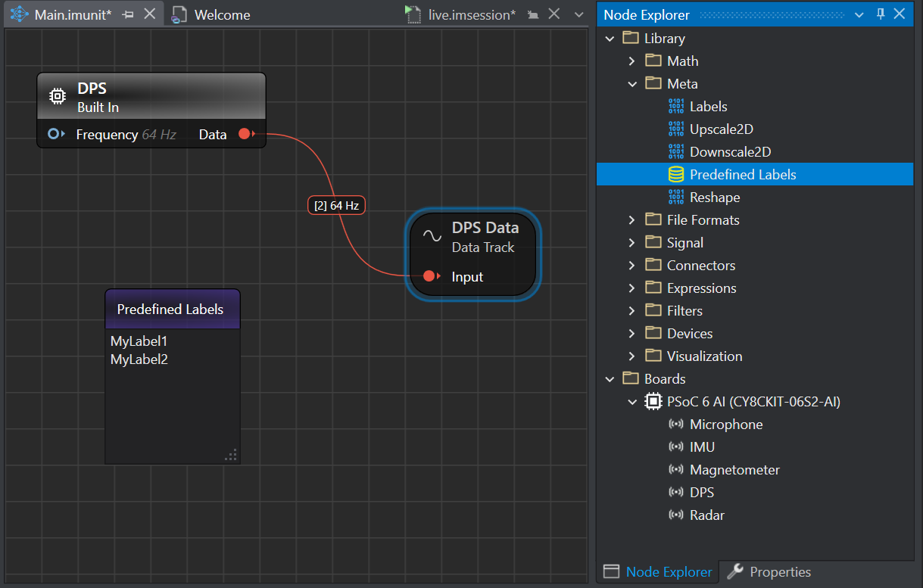This screenshot has height=588, width=923.
Task: Toggle auto-hide pin on Node Explorer
Action: [881, 14]
